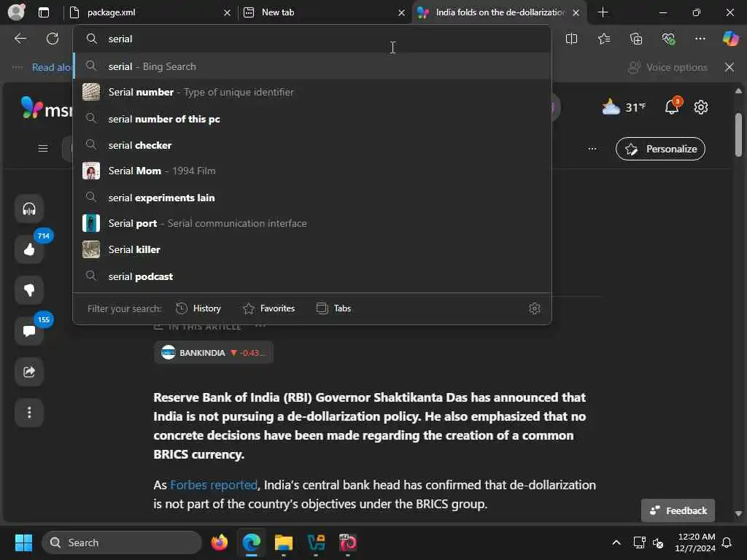Open MSN notifications bell
Screen dimensions: 747x560
672,106
